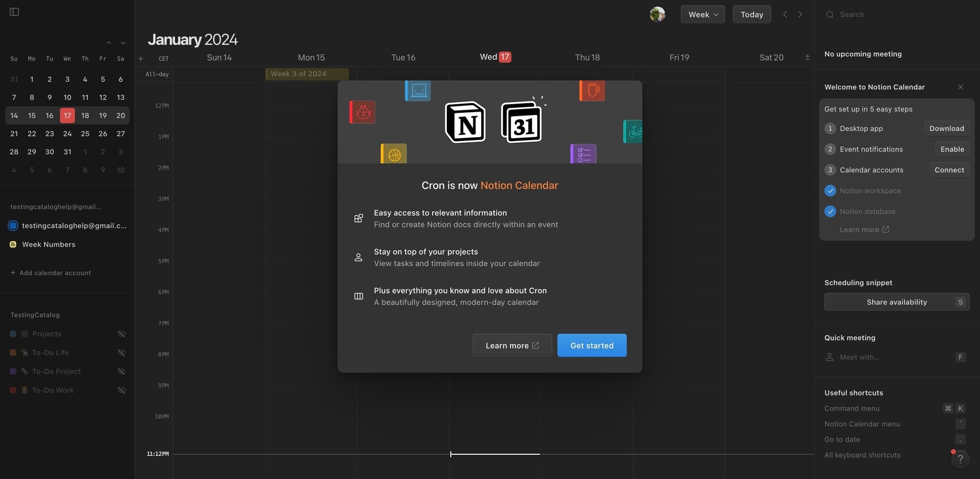This screenshot has height=479, width=980.
Task: Enable Event notifications
Action: point(952,149)
